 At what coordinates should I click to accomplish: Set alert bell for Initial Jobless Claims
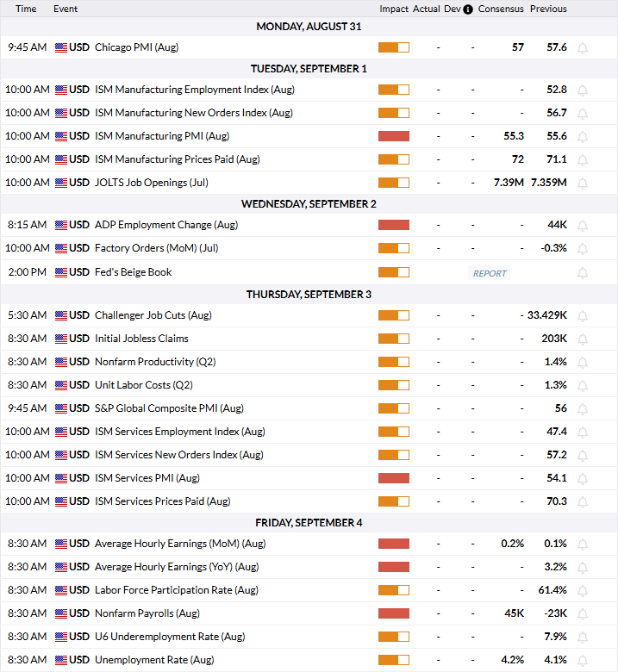click(583, 339)
